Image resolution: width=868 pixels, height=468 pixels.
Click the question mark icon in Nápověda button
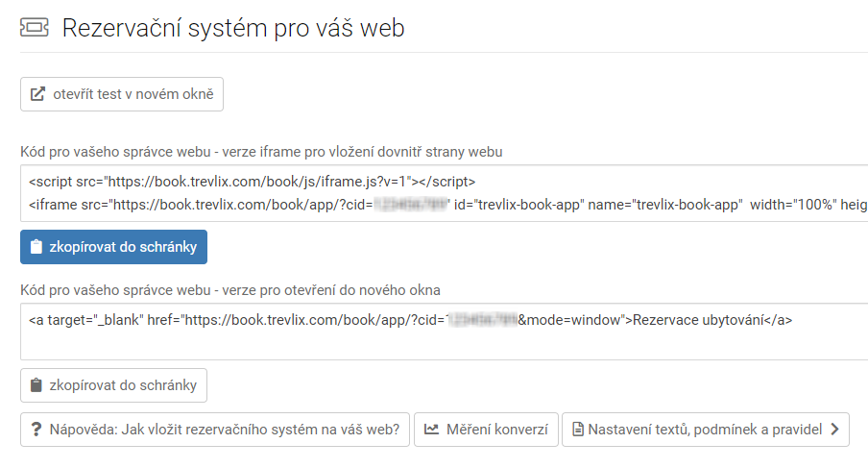click(36, 430)
